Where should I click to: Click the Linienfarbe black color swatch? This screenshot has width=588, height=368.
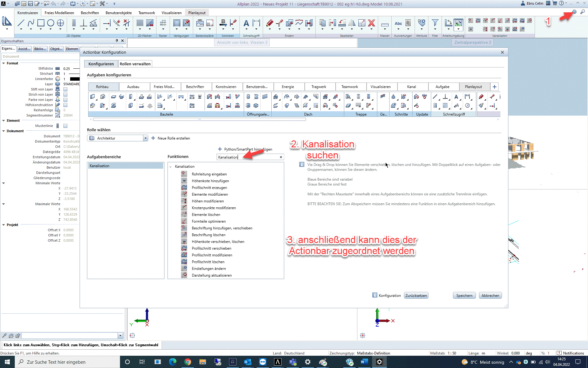pyautogui.click(x=74, y=79)
